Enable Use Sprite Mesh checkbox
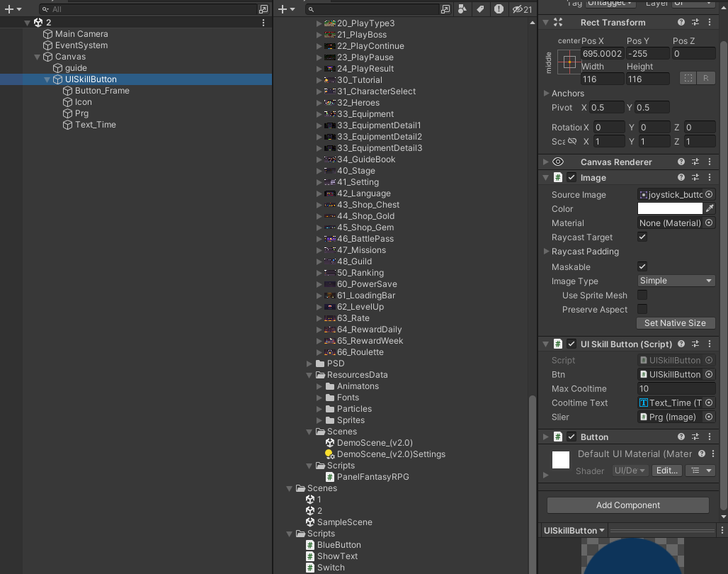This screenshot has width=728, height=574. tap(642, 295)
